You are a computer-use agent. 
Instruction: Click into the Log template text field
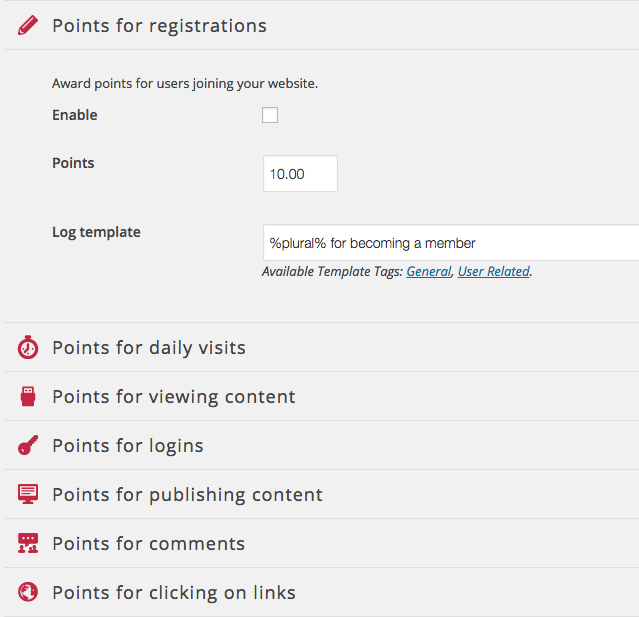click(x=451, y=242)
